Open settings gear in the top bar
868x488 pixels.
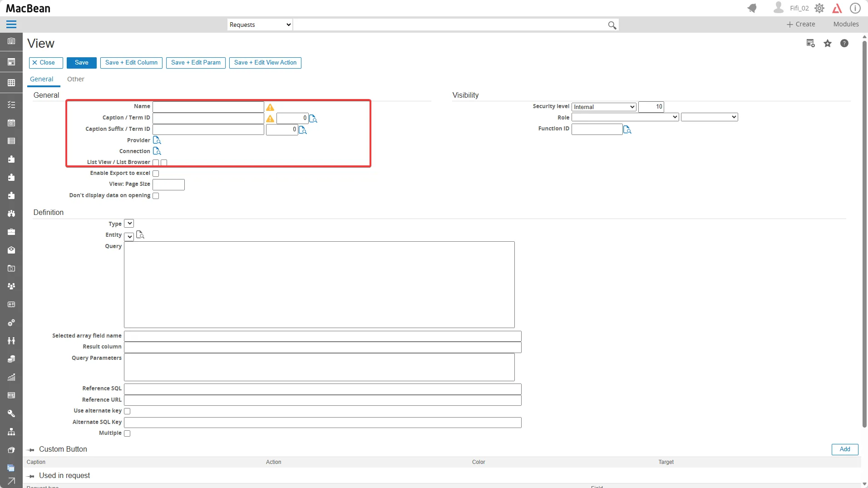[819, 8]
